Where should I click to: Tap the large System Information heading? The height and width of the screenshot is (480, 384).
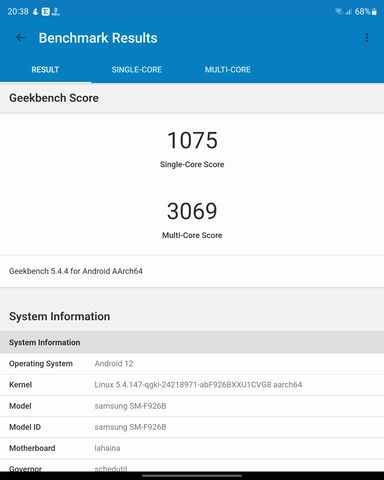coord(59,316)
